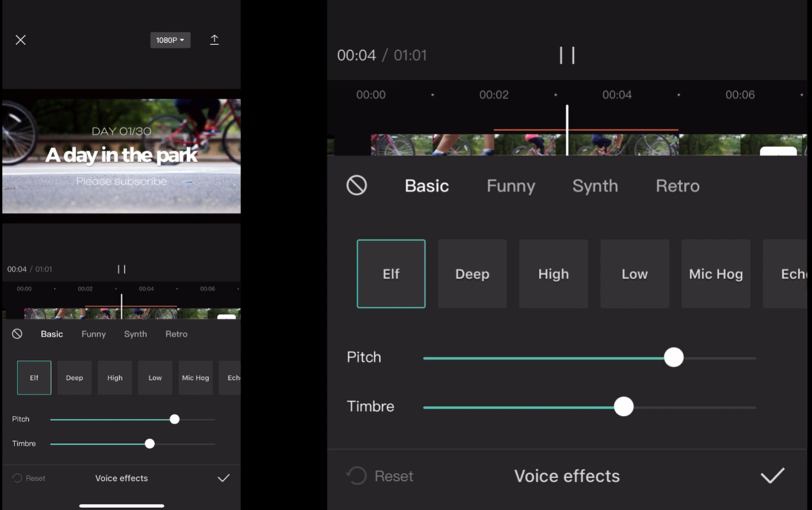Select the Echo voice effect card
812x510 pixels.
coord(794,273)
